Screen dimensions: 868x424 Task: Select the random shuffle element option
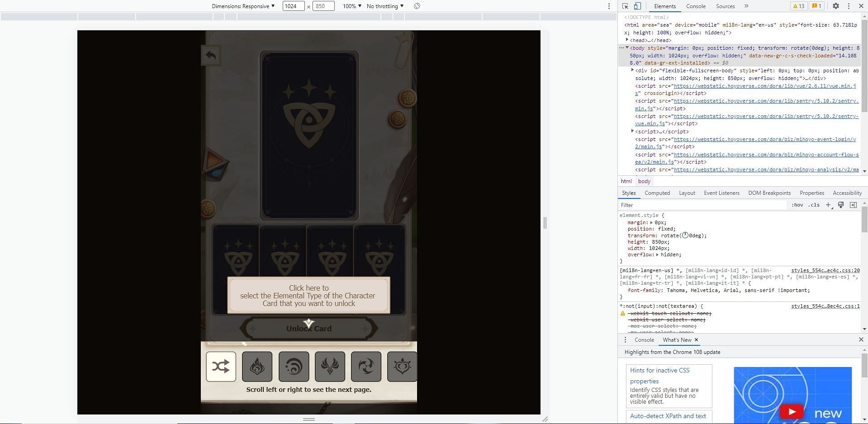[221, 367]
